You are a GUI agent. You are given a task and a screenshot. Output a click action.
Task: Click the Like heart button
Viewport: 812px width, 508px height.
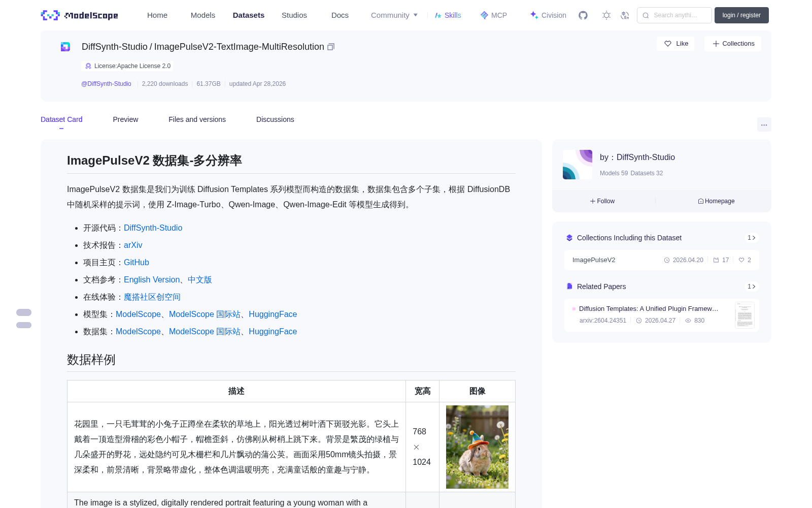pos(676,44)
